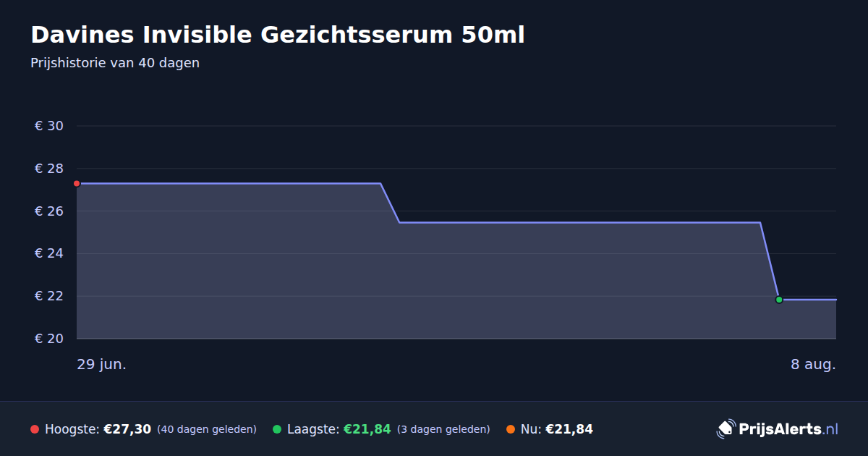Click the highest price value €27,30
The height and width of the screenshot is (456, 868).
[x=127, y=429]
